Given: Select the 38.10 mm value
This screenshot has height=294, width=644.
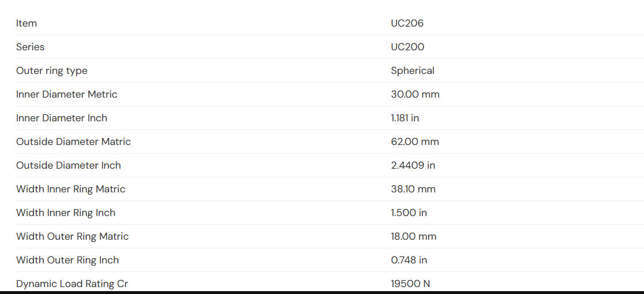Looking at the screenshot, I should [x=413, y=189].
